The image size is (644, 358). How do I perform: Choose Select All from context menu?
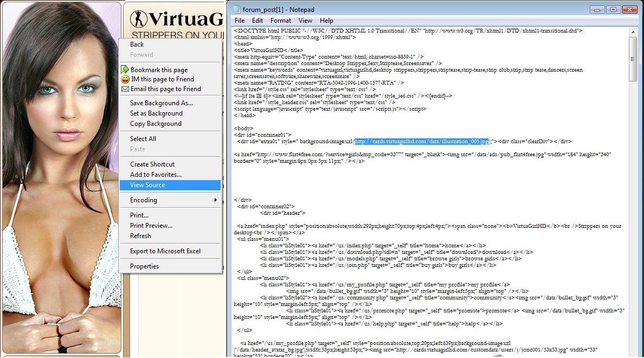pyautogui.click(x=143, y=139)
